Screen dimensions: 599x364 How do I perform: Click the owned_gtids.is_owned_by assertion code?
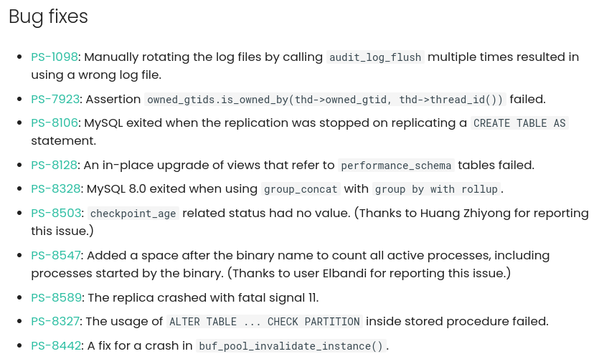tap(326, 100)
